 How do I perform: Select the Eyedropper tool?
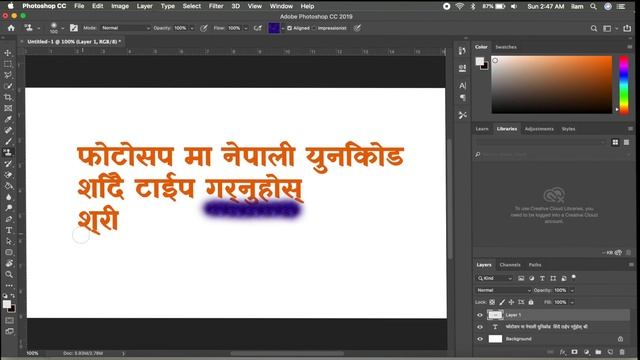8,119
